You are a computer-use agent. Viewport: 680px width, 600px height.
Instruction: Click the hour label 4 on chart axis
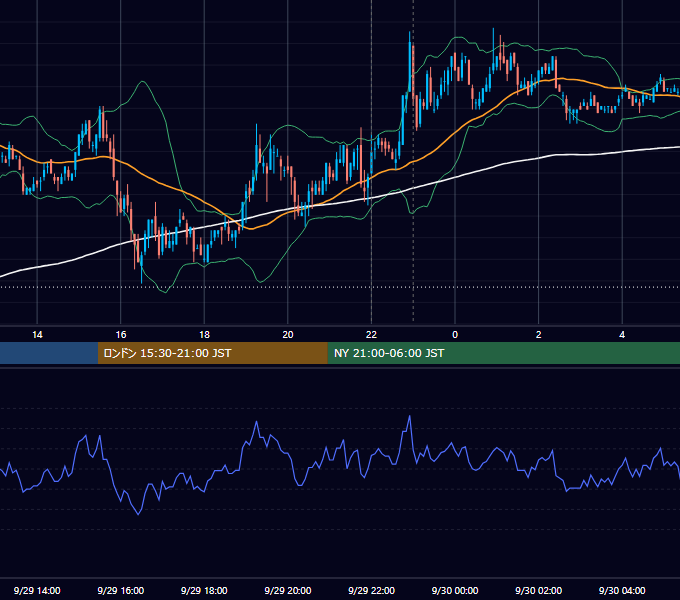(622, 335)
